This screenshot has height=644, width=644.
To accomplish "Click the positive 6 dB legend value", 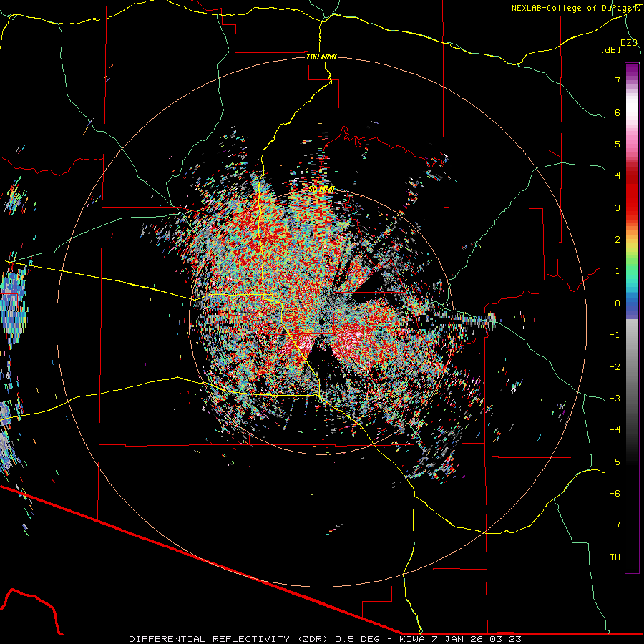I will click(618, 112).
